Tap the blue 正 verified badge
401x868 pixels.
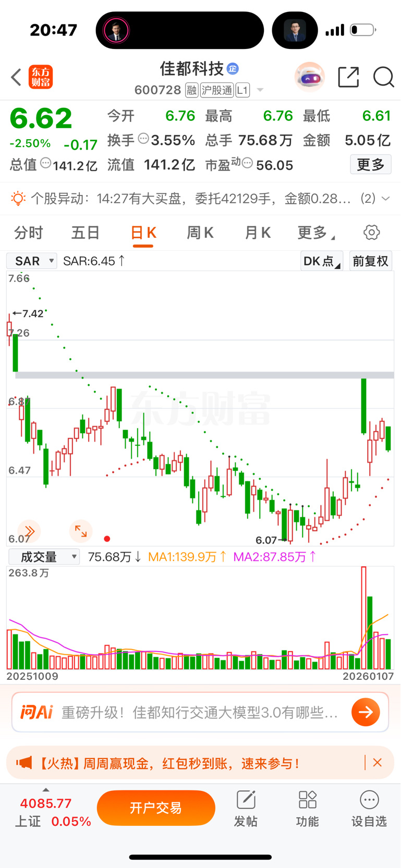tap(233, 68)
